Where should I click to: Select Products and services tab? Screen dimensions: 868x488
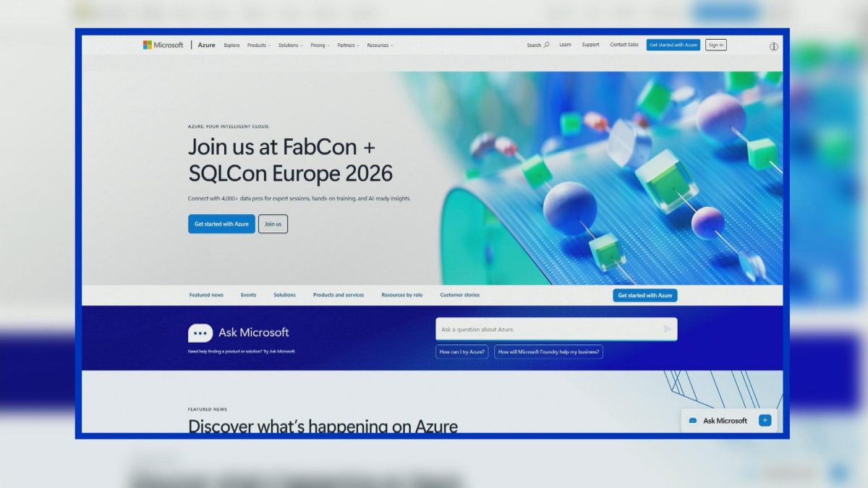coord(339,295)
